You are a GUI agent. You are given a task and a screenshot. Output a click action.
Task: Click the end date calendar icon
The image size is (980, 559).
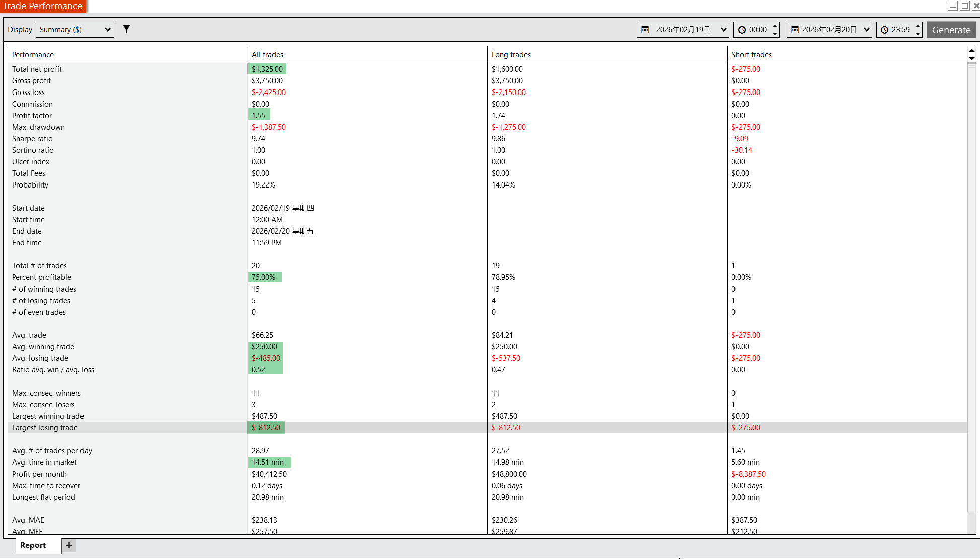click(795, 30)
